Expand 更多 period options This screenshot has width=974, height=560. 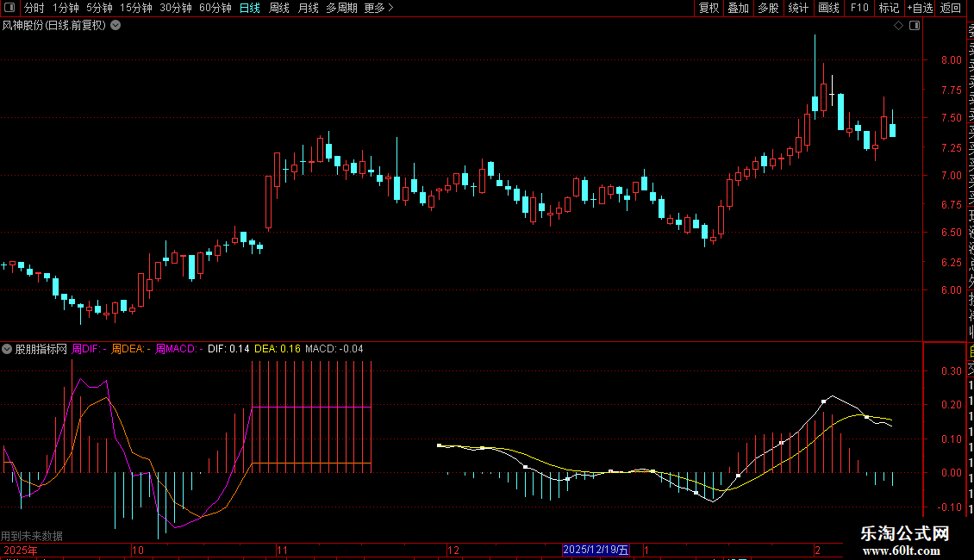pyautogui.click(x=378, y=8)
